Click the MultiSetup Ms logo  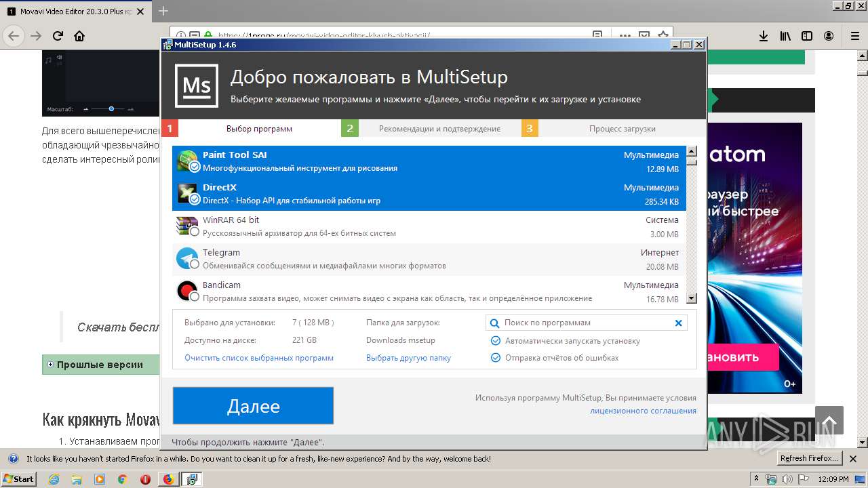(x=197, y=86)
